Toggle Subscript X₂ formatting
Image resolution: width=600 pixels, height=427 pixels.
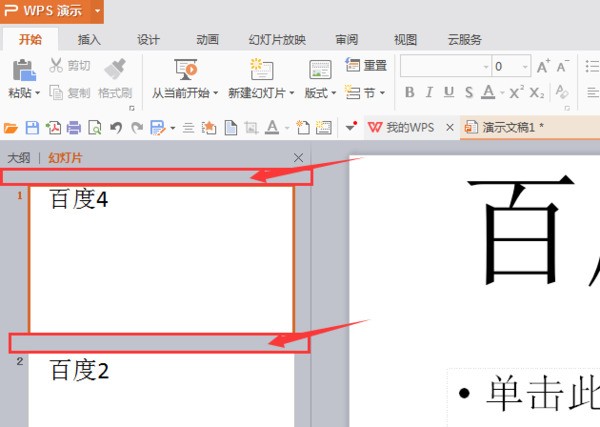tap(536, 92)
